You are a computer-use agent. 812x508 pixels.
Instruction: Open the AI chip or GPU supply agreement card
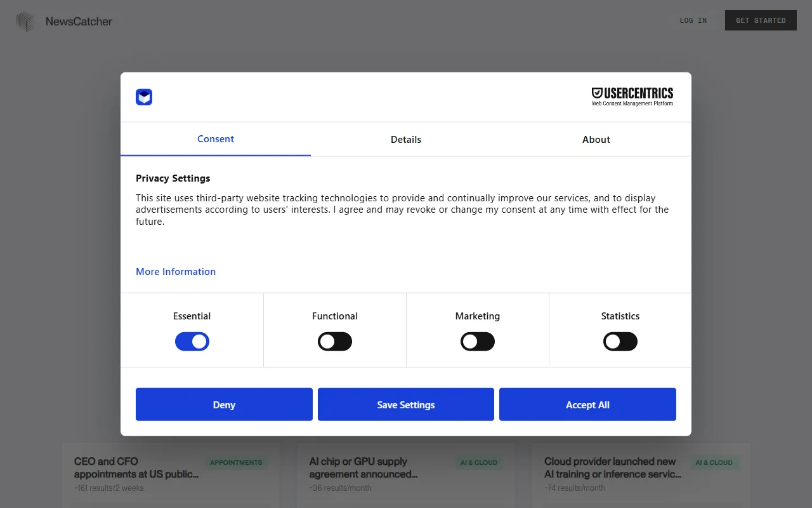click(406, 475)
